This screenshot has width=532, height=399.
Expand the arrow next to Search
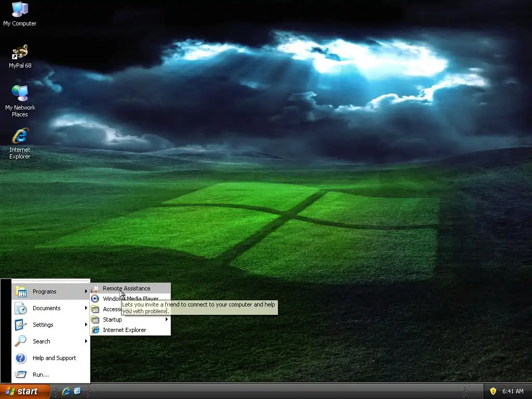[86, 341]
